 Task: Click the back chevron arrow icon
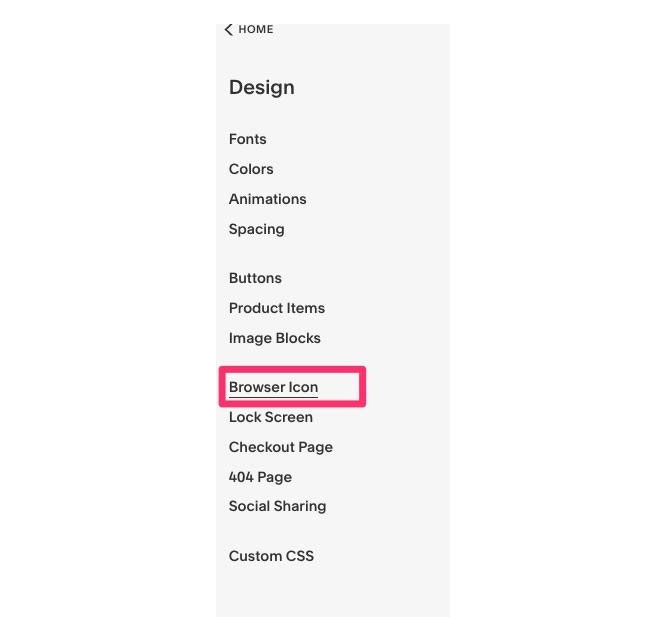pos(229,30)
